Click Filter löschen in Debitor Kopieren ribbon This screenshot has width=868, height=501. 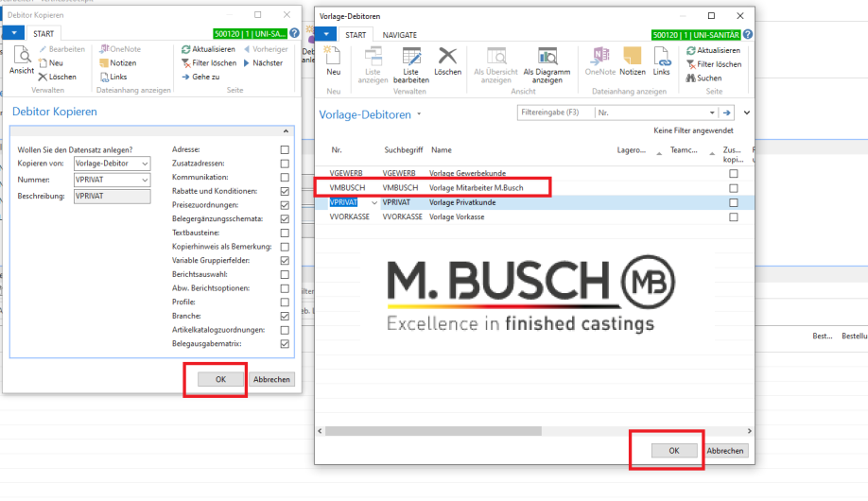[x=209, y=63]
